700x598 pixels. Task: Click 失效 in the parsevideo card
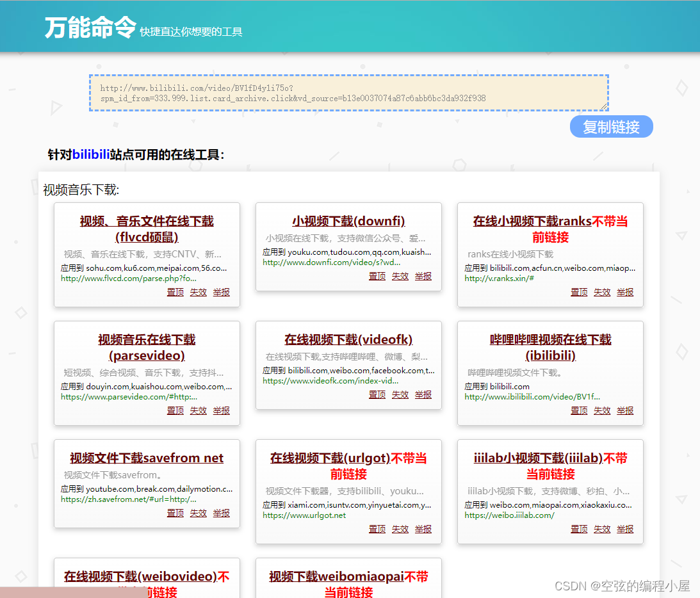(x=198, y=410)
